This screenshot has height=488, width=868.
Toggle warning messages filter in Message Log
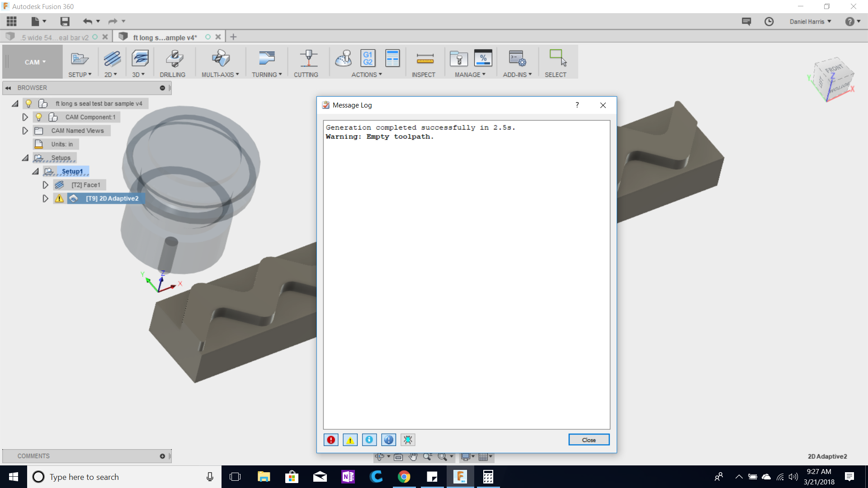pos(350,440)
